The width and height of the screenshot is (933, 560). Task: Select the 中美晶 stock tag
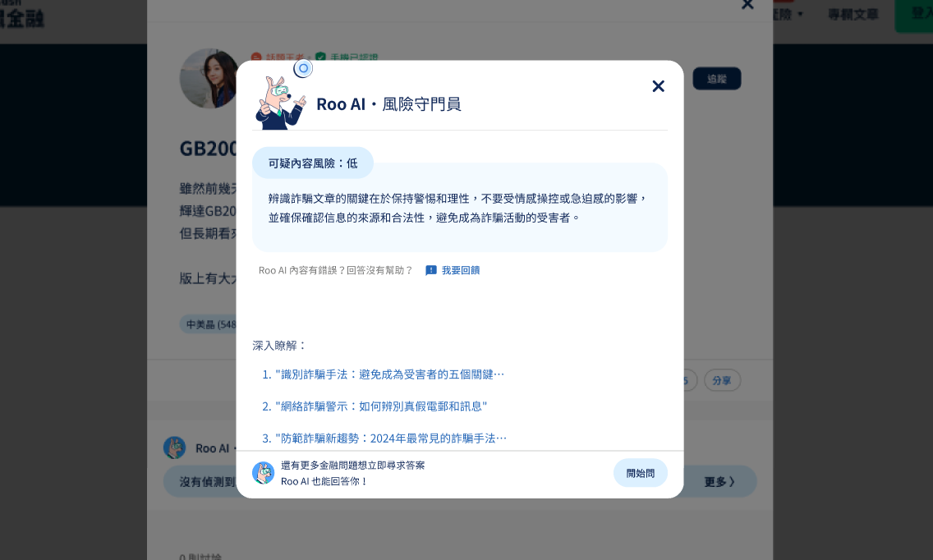209,324
